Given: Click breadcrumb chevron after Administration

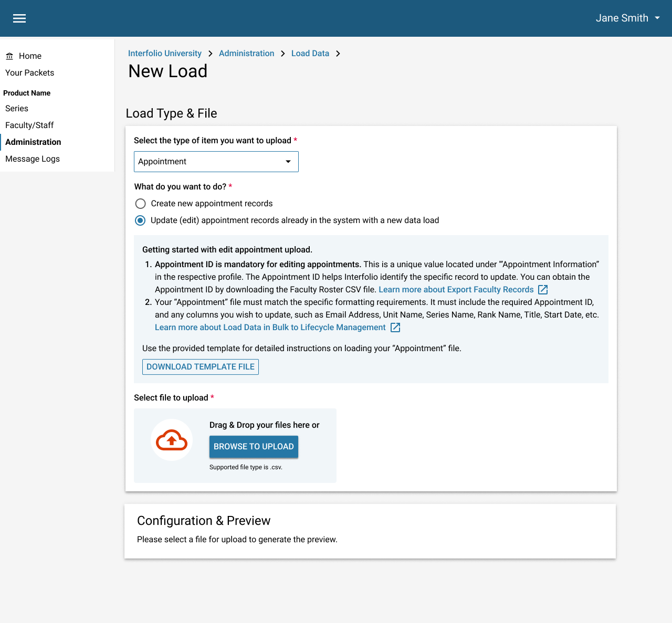Looking at the screenshot, I should point(283,54).
